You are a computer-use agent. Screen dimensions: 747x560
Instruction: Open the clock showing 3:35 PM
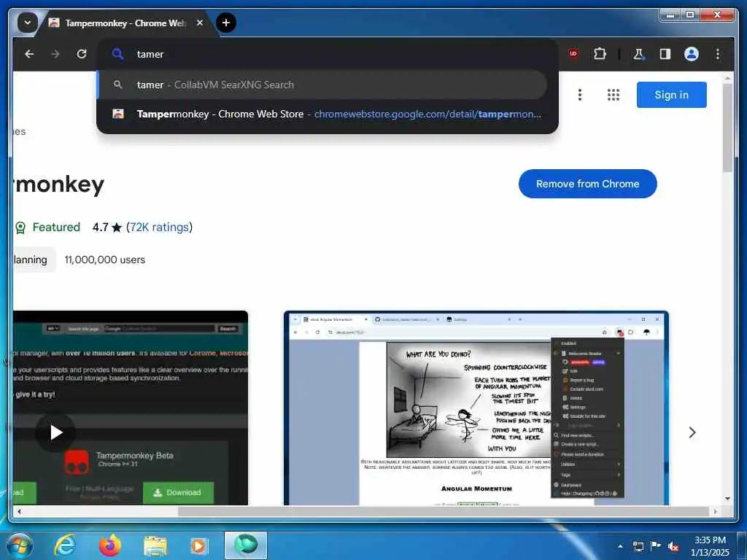[x=710, y=546]
